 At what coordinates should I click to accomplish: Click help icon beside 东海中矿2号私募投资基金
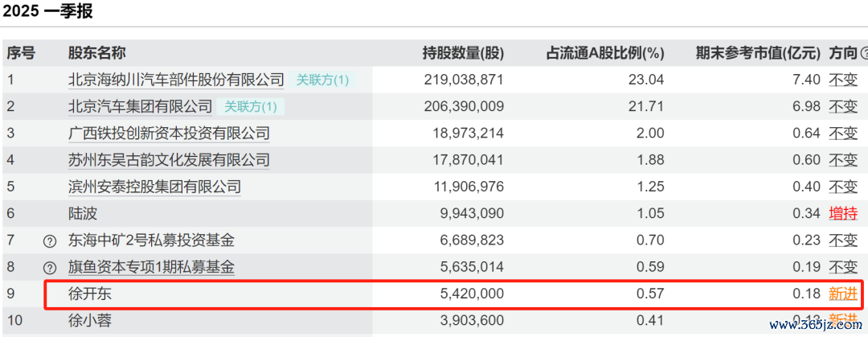(50, 240)
